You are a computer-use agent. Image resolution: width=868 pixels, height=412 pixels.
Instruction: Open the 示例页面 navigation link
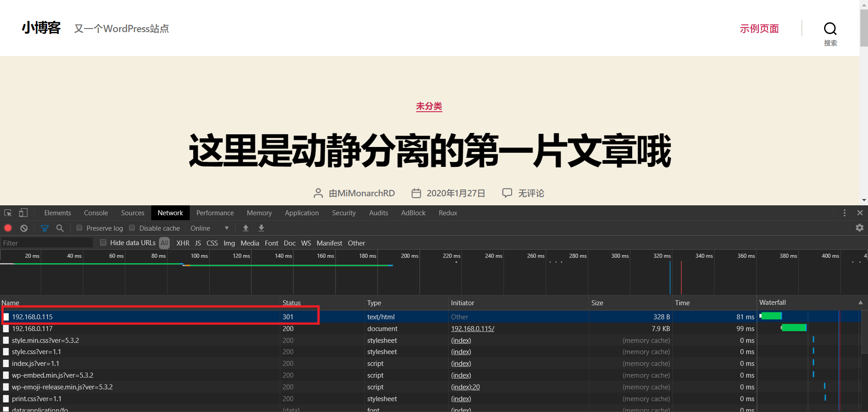point(759,28)
